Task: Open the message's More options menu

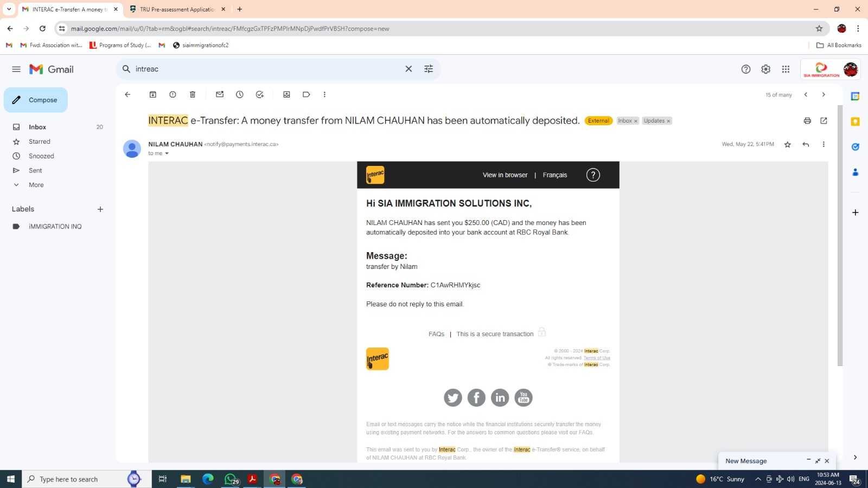Action: pos(824,144)
